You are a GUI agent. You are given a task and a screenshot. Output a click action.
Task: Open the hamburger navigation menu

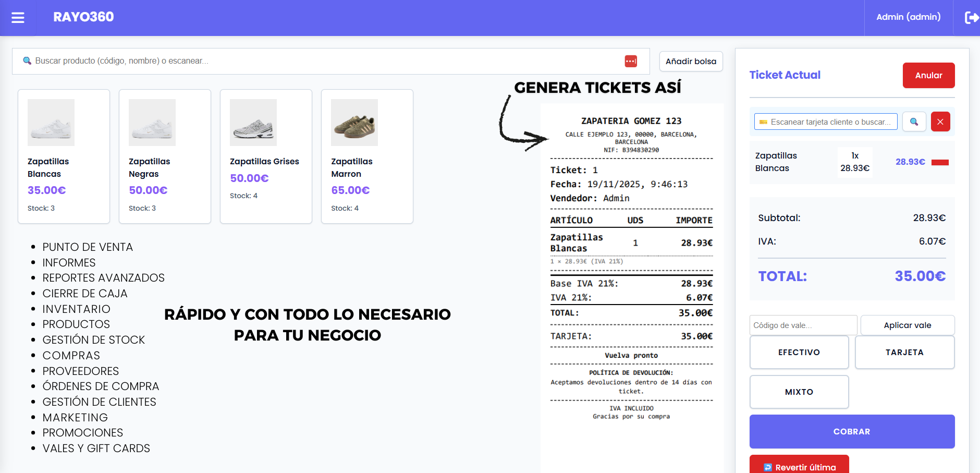point(18,18)
